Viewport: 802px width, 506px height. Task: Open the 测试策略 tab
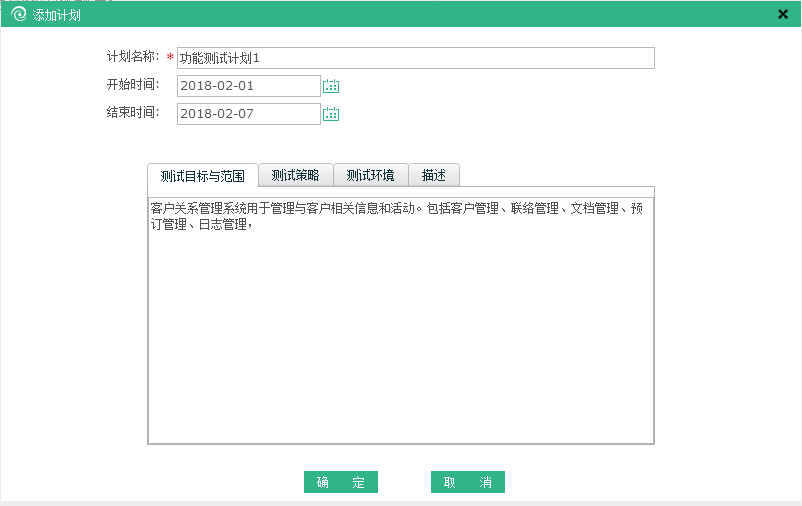tap(295, 175)
